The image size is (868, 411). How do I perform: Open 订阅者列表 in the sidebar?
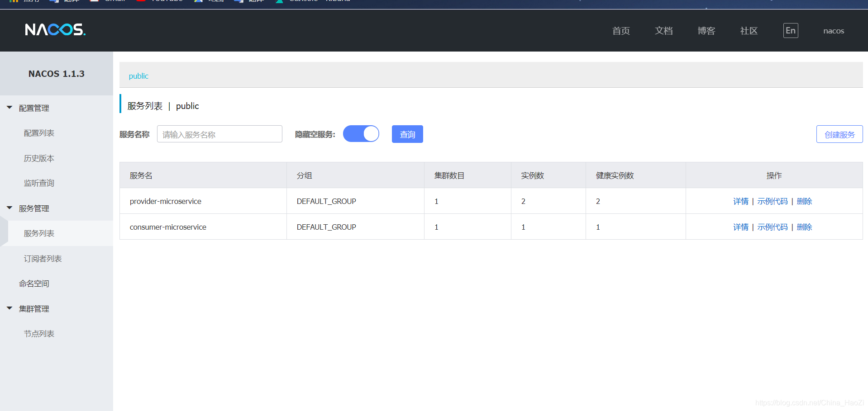tap(43, 259)
